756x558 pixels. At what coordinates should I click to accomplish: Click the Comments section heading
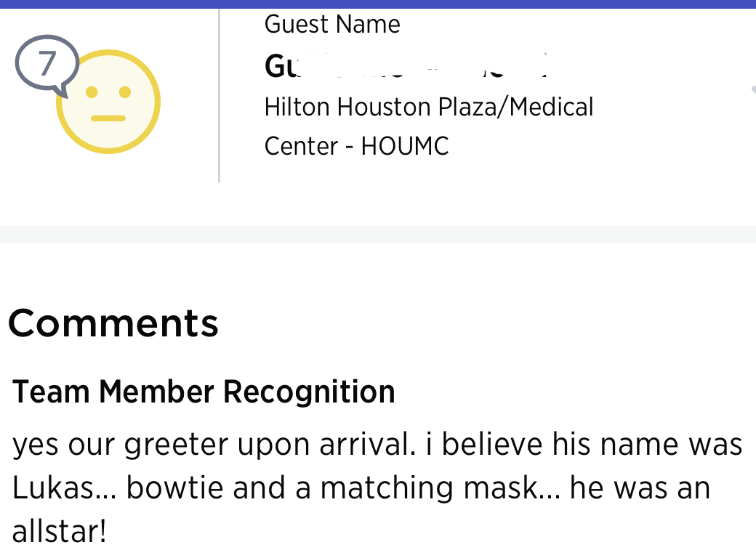point(113,322)
